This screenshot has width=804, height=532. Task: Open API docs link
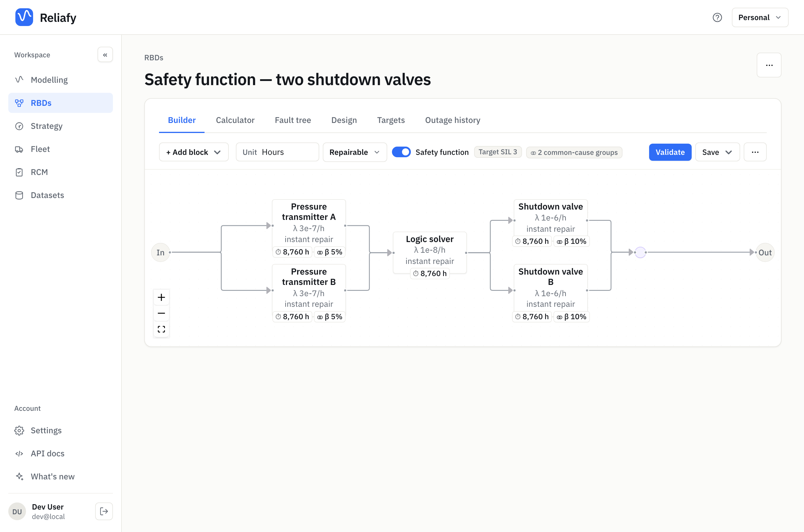(60, 453)
